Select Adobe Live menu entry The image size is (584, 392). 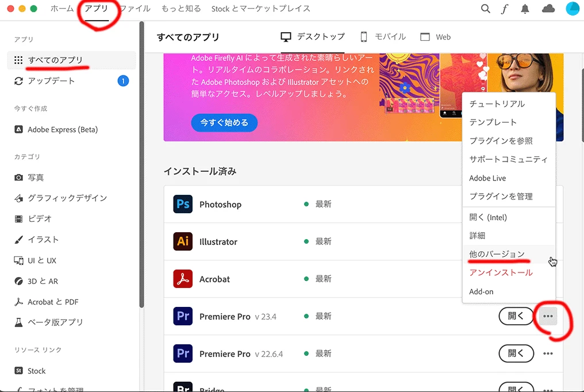[509, 178]
